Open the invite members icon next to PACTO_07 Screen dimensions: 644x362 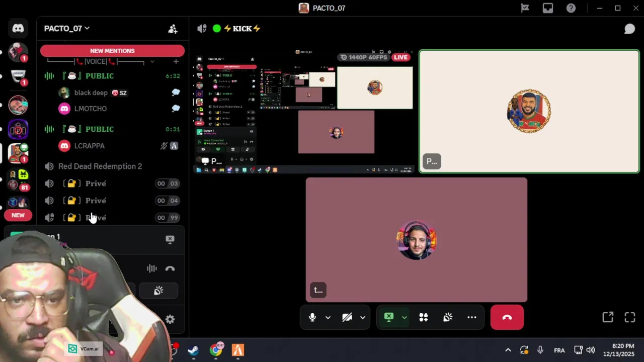(173, 29)
